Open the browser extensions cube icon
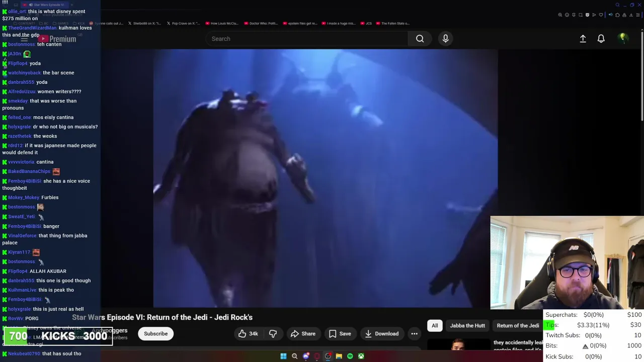 click(617, 15)
